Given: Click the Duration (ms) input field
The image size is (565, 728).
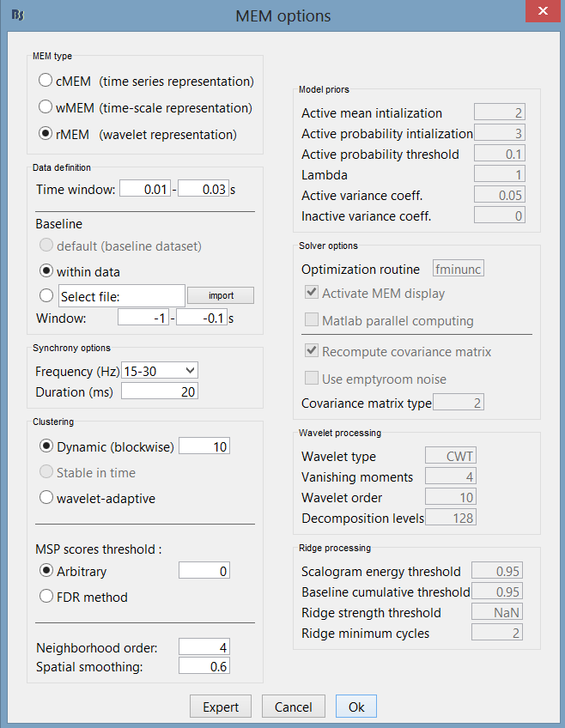Looking at the screenshot, I should coord(160,391).
